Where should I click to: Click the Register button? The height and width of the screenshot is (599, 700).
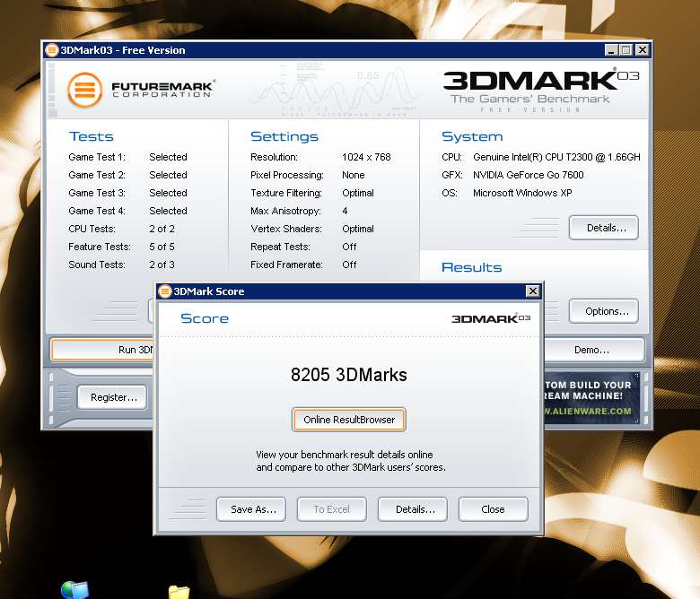(x=112, y=397)
